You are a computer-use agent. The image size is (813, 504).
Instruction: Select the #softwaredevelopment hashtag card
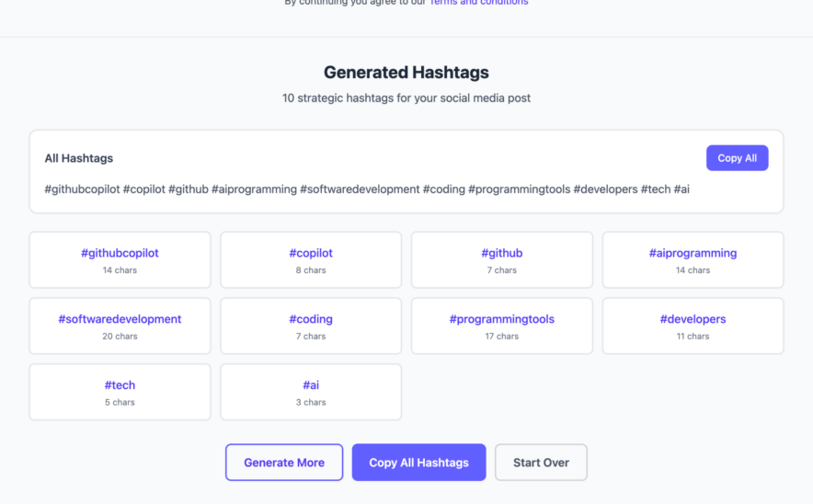point(120,326)
